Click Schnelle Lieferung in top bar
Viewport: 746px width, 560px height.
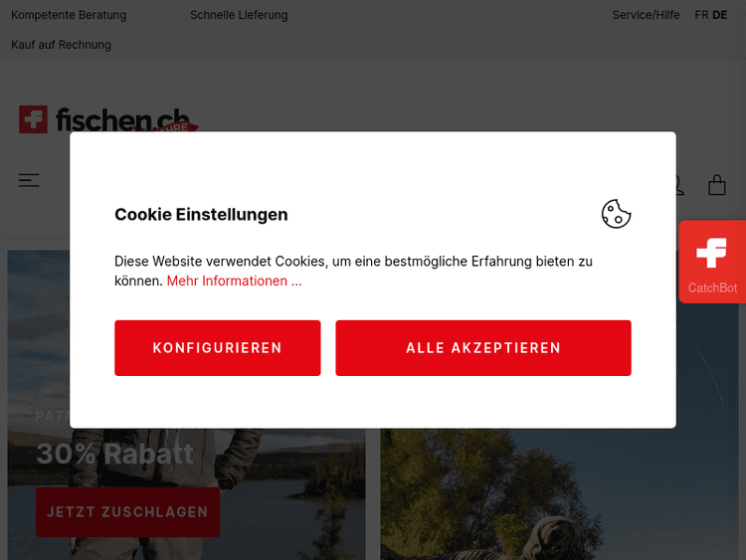point(239,15)
